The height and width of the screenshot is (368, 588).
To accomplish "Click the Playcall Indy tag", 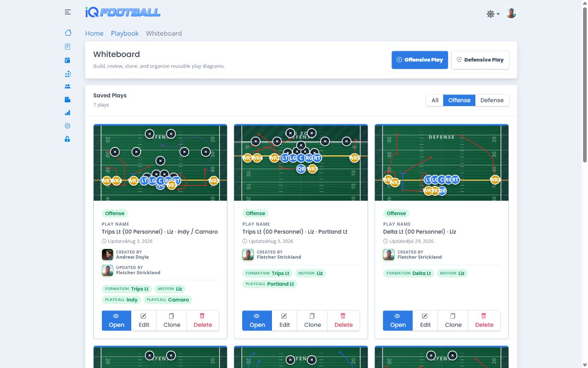I will point(121,300).
